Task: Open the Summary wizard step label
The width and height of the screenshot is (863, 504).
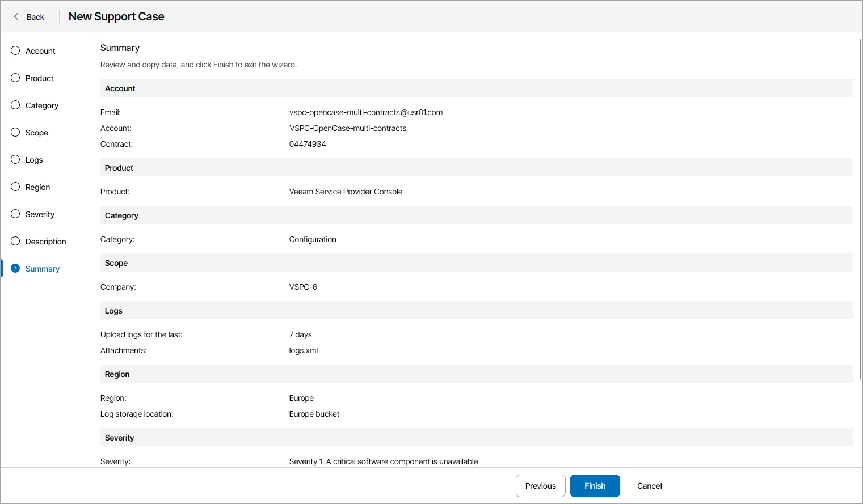Action: click(x=43, y=269)
